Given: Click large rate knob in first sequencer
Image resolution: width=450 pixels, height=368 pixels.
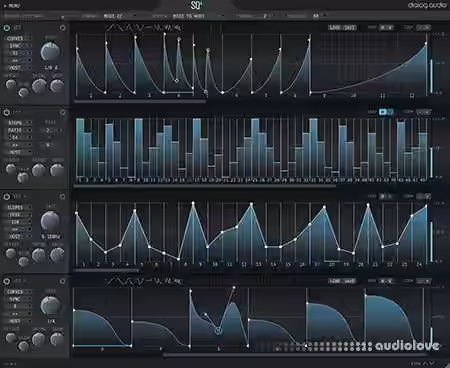Looking at the screenshot, I should (x=50, y=51).
